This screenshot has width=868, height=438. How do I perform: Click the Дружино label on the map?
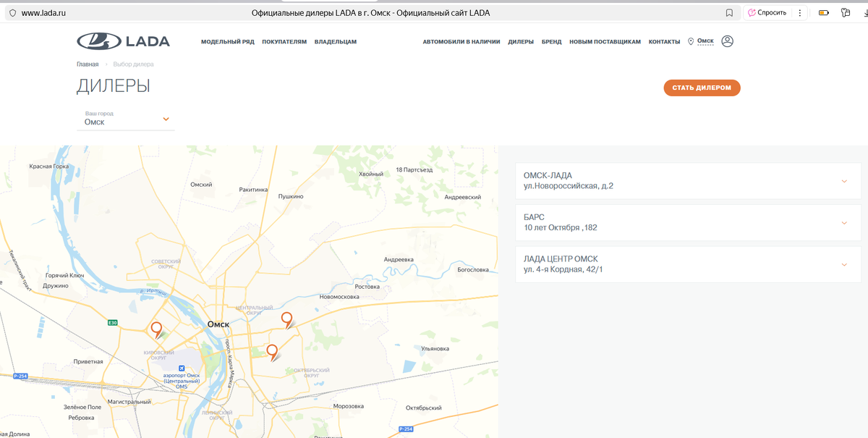coord(56,286)
